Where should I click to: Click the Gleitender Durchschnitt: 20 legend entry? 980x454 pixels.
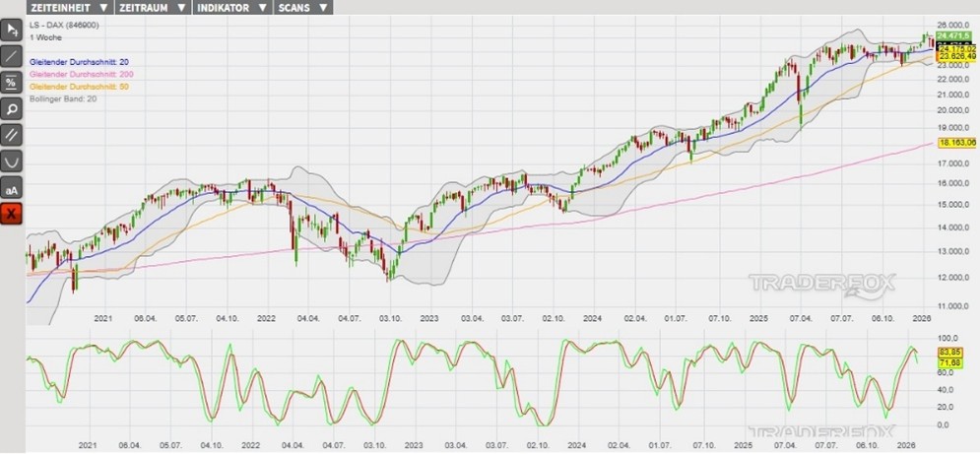click(81, 62)
